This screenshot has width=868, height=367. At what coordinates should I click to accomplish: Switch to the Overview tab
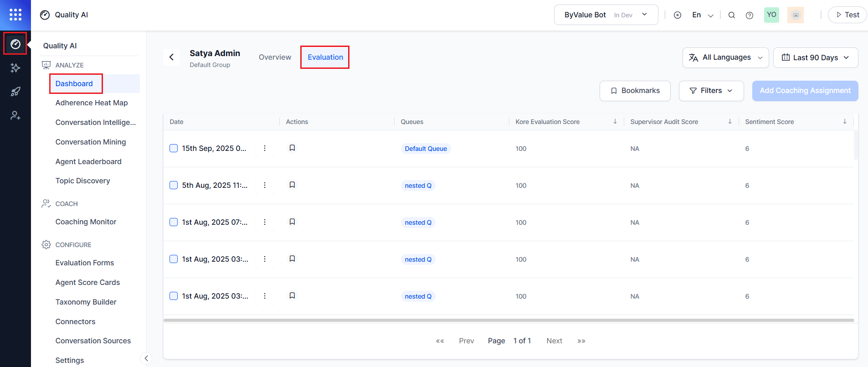[275, 57]
